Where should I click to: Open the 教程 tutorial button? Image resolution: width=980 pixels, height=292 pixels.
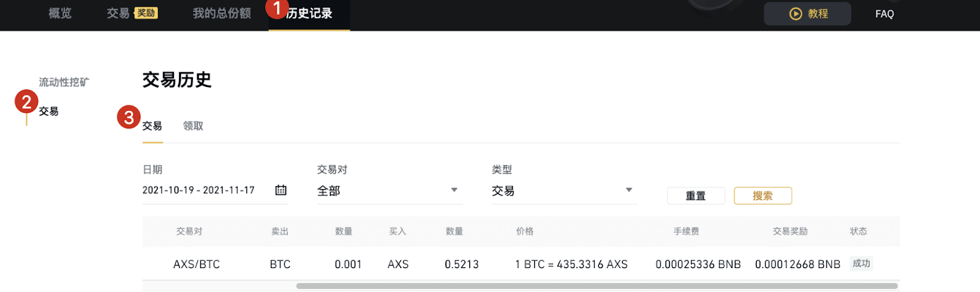click(807, 13)
